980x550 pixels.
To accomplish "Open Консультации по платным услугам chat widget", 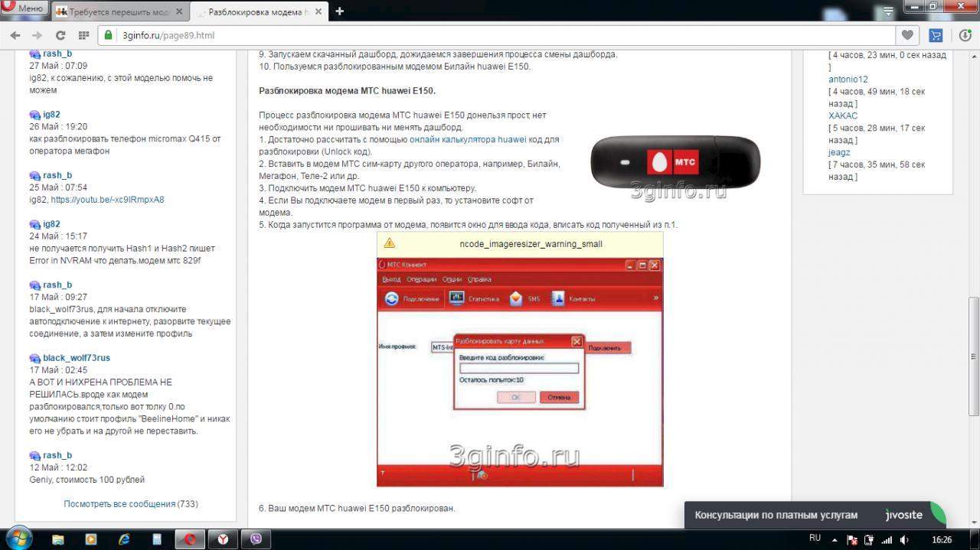I will tap(776, 515).
